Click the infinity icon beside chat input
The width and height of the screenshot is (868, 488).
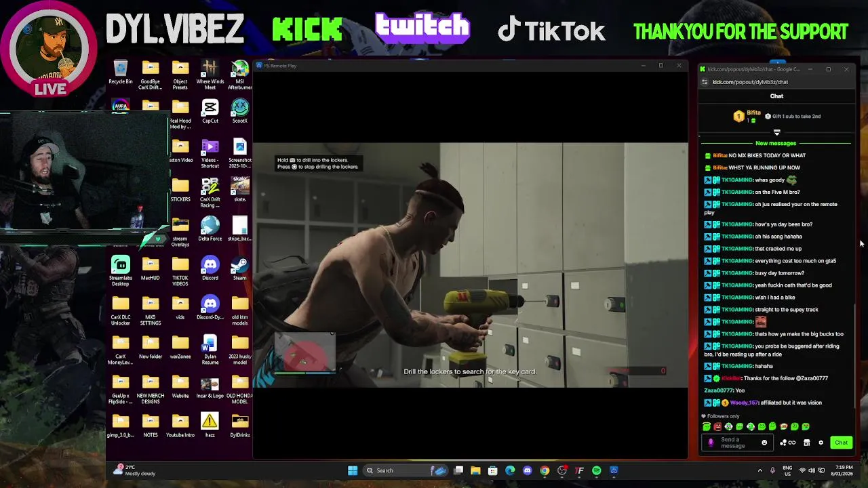tap(791, 443)
